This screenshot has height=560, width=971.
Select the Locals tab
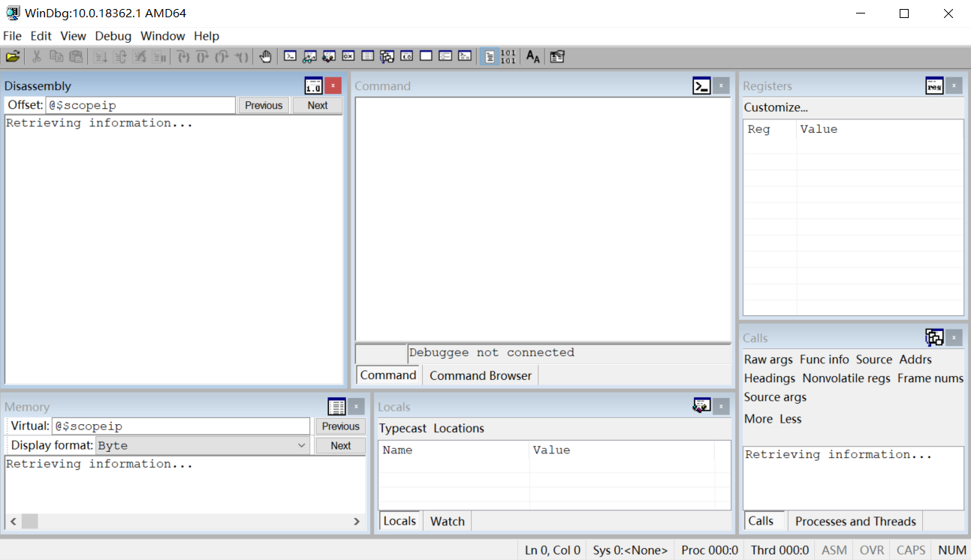(x=400, y=521)
